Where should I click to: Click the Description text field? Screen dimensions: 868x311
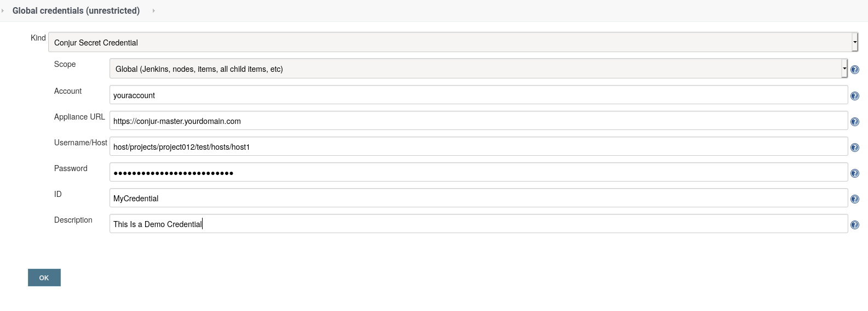coord(479,224)
